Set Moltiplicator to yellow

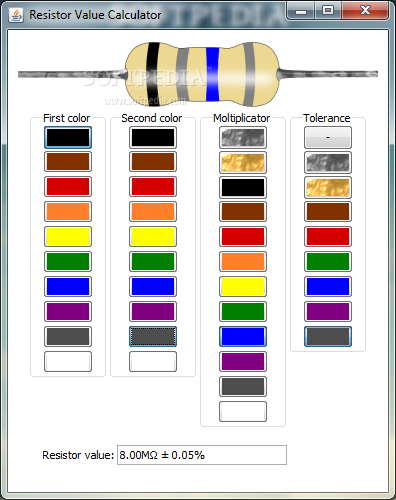click(243, 287)
